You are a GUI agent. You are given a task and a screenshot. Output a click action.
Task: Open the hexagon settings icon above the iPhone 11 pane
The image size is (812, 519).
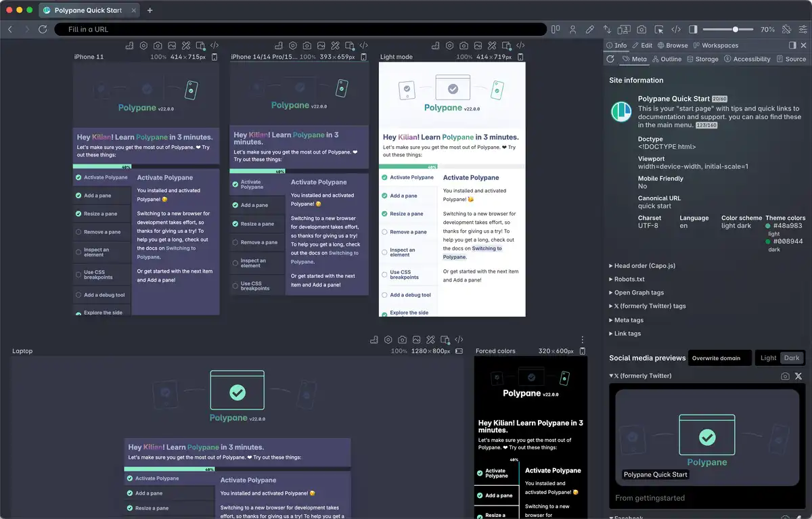point(143,45)
